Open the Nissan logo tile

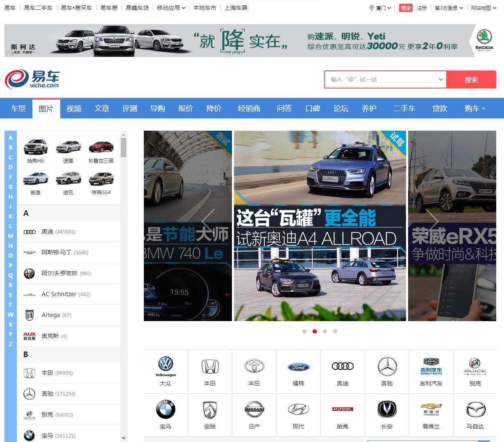point(254,415)
